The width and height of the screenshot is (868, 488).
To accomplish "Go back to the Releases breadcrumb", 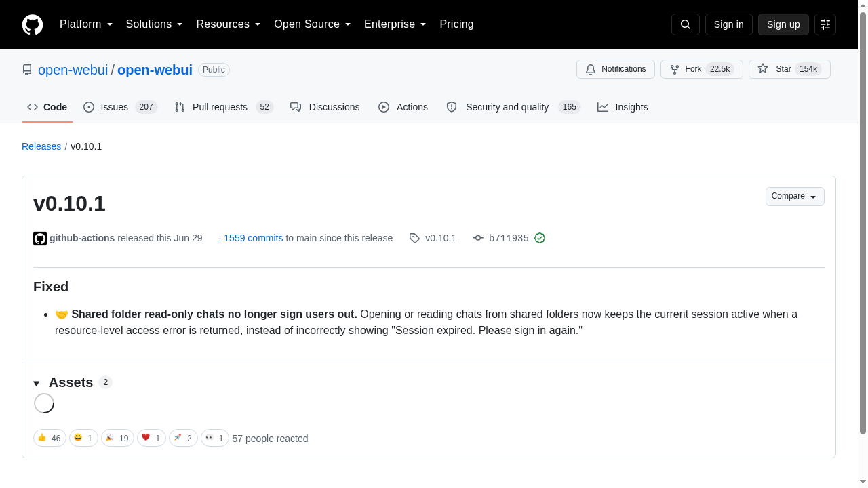I will tap(41, 146).
